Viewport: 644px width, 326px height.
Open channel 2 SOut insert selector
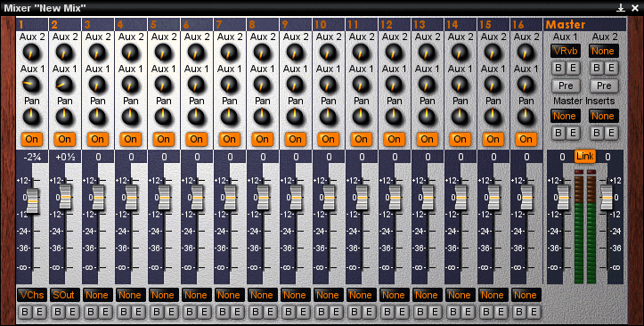pos(65,295)
